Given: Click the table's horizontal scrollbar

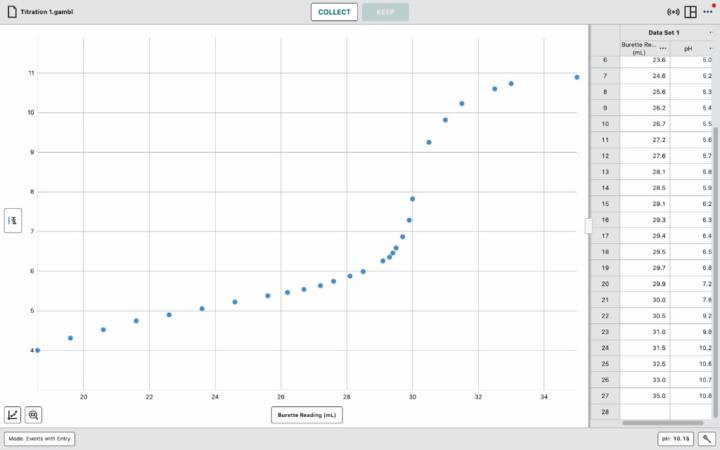Looking at the screenshot, I should (x=660, y=423).
